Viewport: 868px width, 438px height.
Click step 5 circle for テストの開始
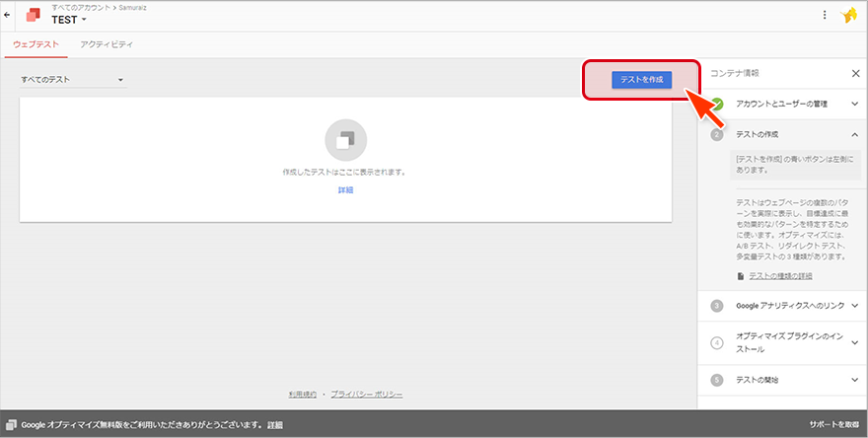[x=717, y=380]
